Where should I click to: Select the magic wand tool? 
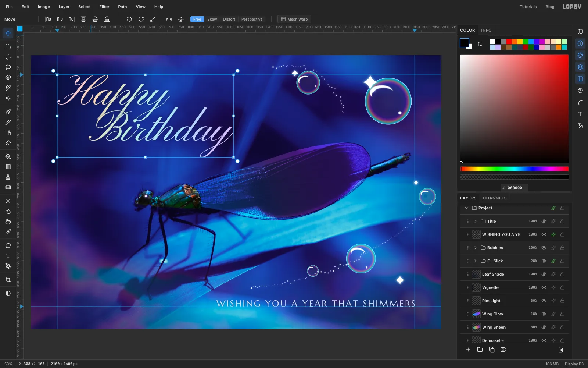coord(8,88)
